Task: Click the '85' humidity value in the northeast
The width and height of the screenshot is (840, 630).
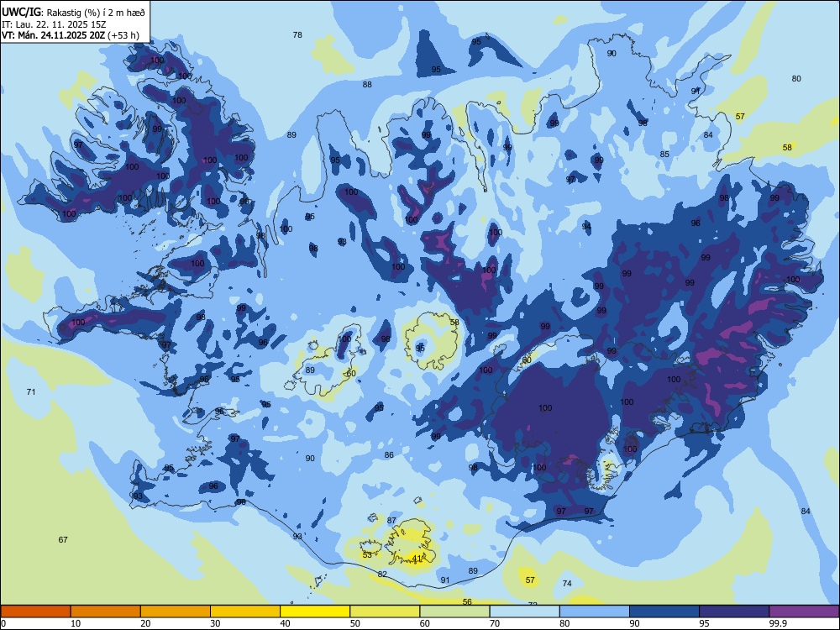Action: click(664, 154)
